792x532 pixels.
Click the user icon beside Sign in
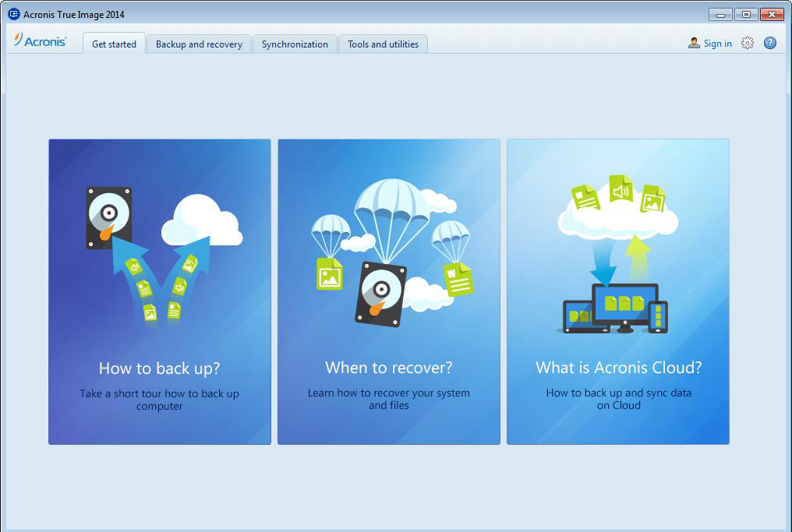coord(693,44)
